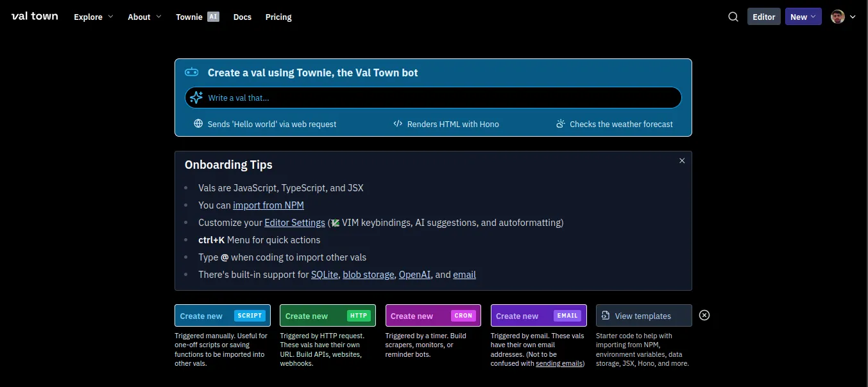Click the sparkle icon in prompt box

point(196,98)
